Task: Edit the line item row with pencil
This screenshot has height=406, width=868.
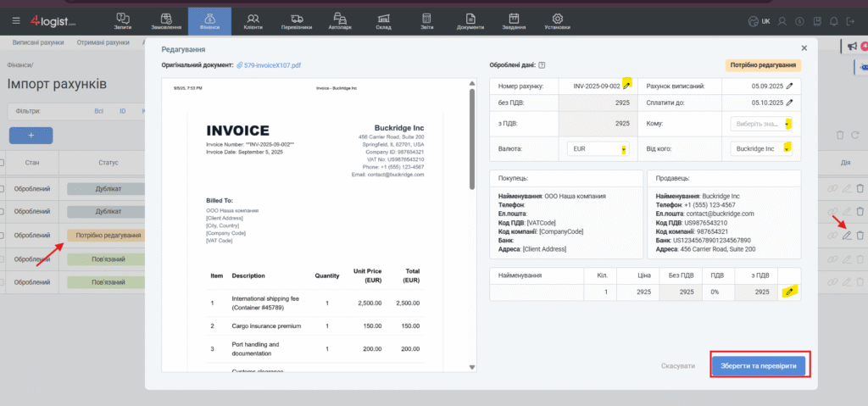Action: point(789,292)
